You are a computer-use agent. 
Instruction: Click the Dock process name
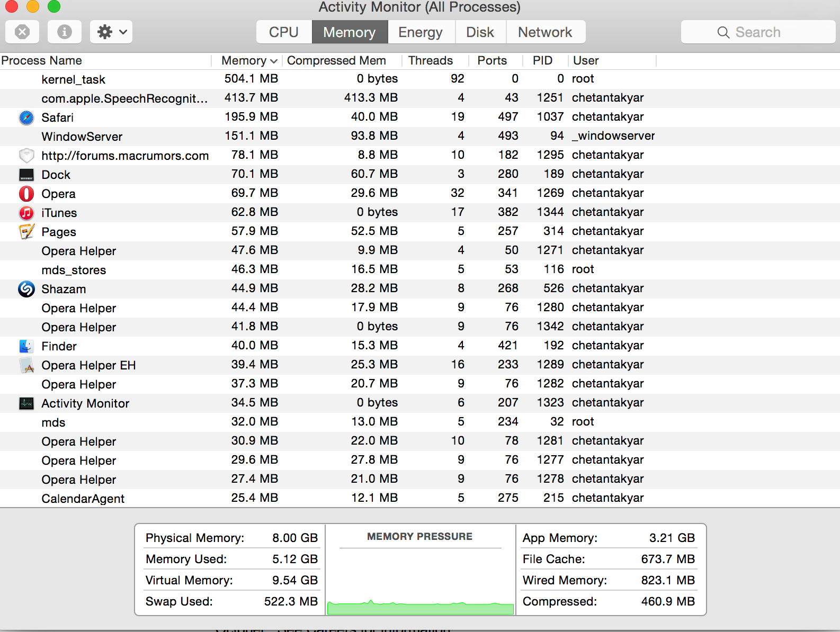[56, 175]
